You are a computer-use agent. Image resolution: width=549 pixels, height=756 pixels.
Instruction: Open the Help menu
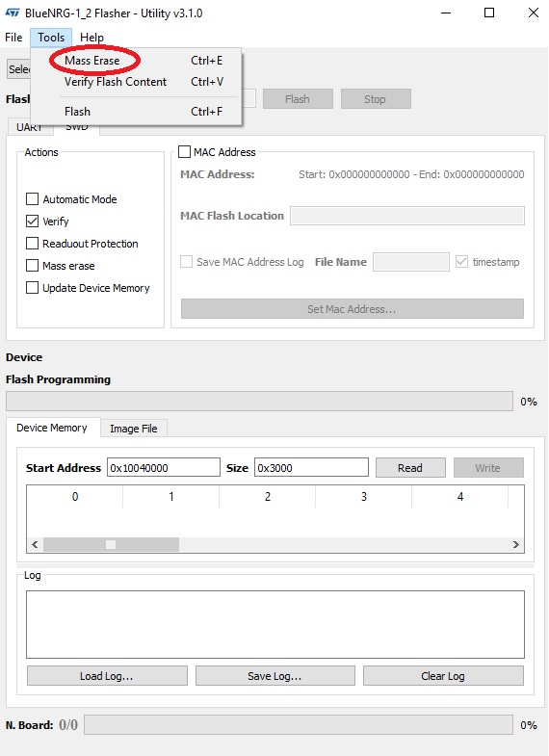(x=91, y=38)
